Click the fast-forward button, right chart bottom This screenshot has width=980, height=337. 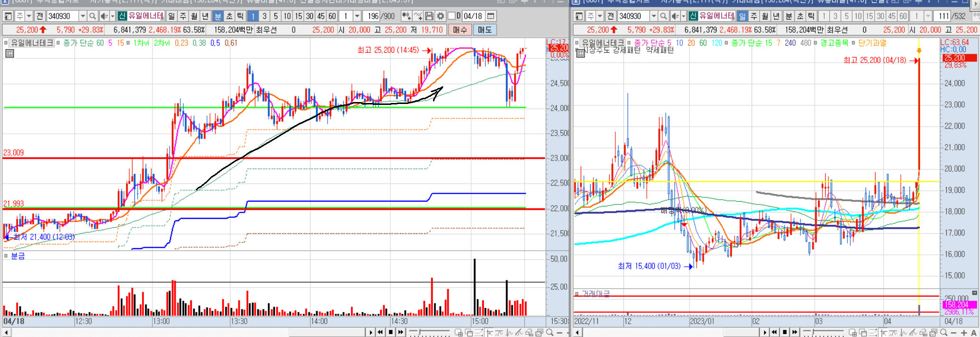click(795, 332)
